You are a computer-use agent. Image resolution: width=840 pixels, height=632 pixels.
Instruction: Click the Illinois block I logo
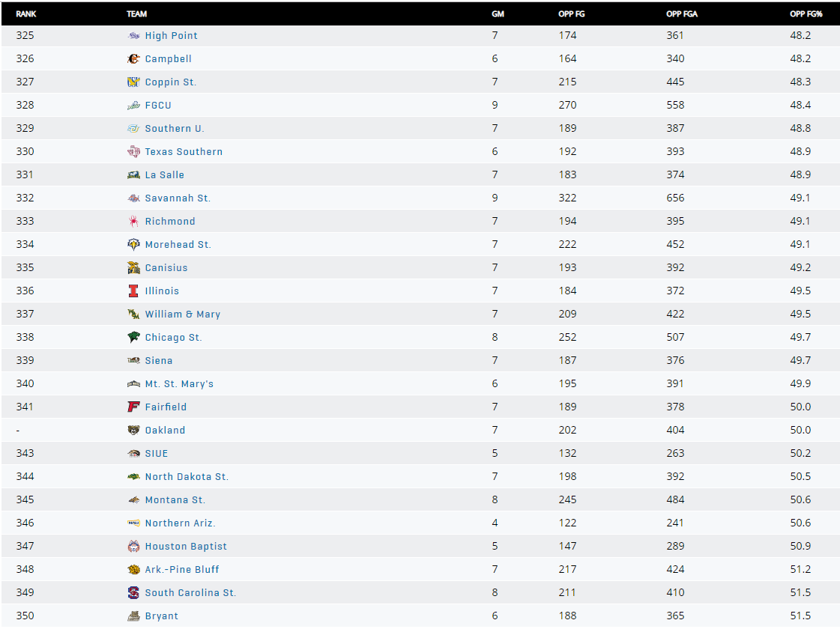(133, 291)
